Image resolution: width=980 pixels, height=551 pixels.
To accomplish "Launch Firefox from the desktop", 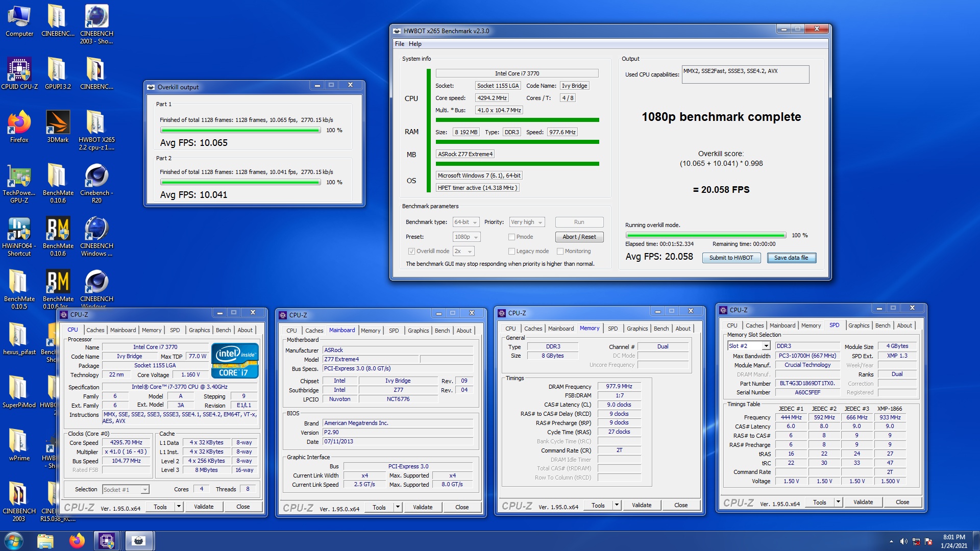I will pos(19,127).
